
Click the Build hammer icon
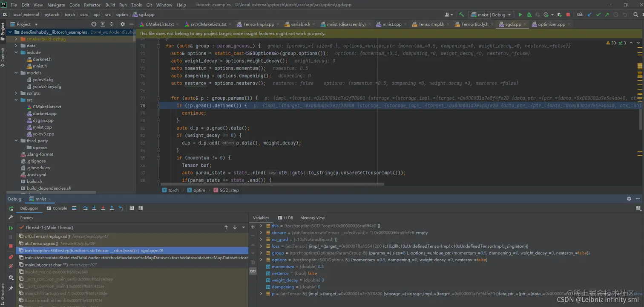[461, 14]
